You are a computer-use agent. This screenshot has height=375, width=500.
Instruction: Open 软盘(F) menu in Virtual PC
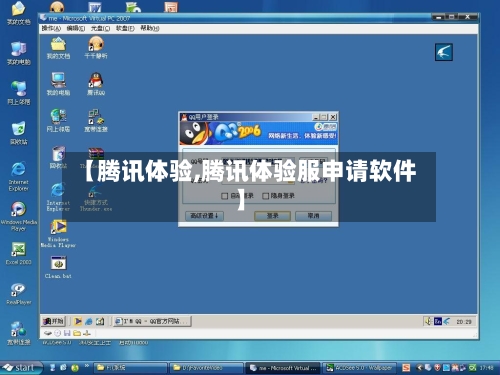tap(125, 28)
